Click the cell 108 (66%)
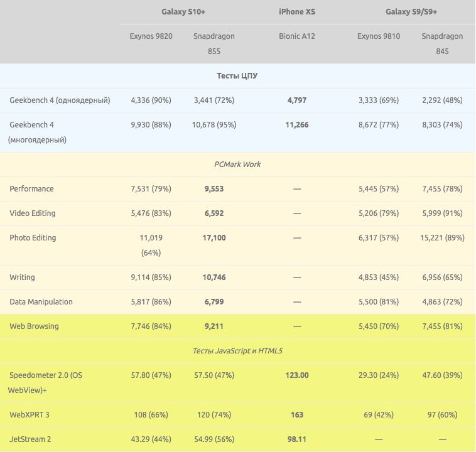This screenshot has height=452, width=476. [x=151, y=415]
